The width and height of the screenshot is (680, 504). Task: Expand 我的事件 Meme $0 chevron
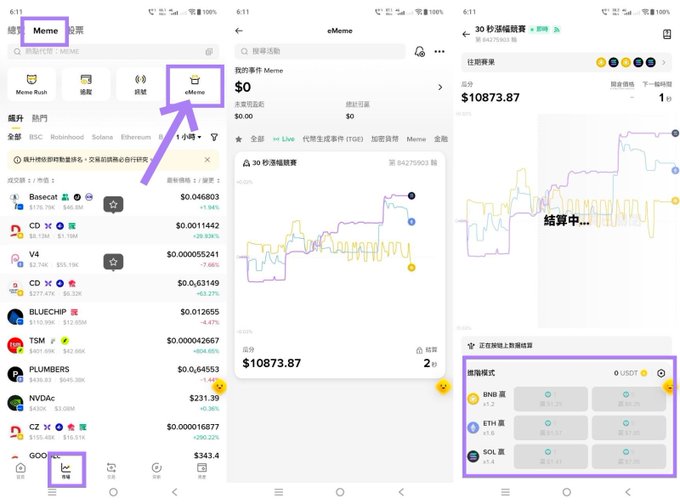(x=440, y=87)
